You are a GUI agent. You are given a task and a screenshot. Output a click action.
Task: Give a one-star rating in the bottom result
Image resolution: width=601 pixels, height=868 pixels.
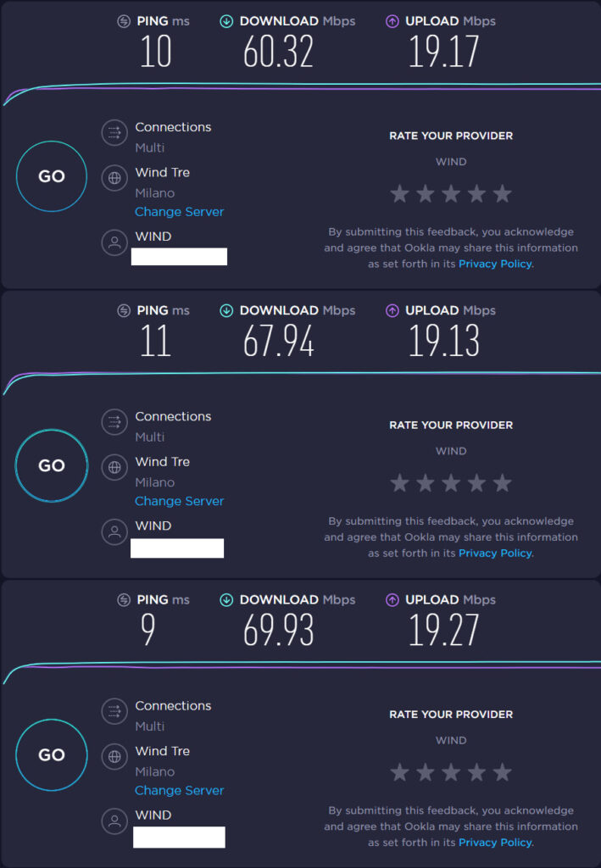pos(399,772)
